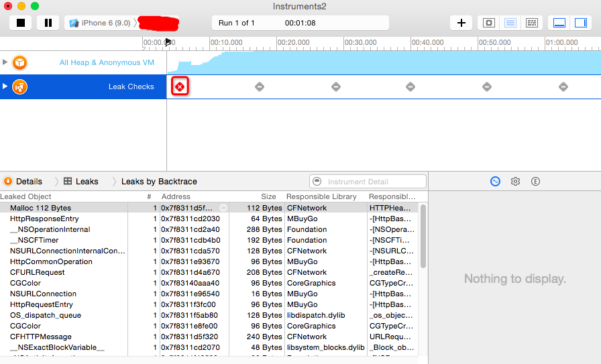Select the CFURLRequest leak row
This screenshot has height=364, width=601.
pos(209,272)
